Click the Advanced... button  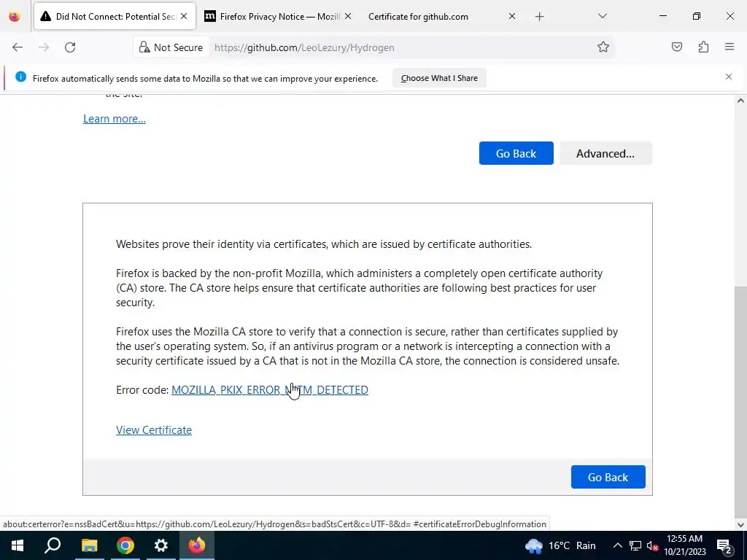pos(605,153)
